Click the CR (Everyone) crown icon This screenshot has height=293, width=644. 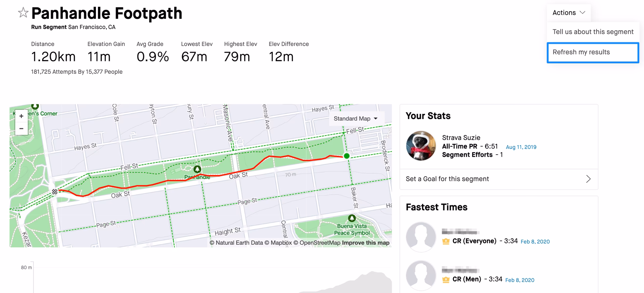click(x=445, y=241)
